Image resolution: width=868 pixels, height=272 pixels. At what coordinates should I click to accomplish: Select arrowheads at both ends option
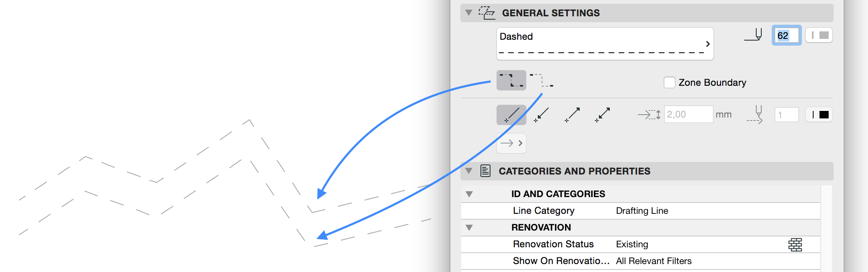coord(602,115)
